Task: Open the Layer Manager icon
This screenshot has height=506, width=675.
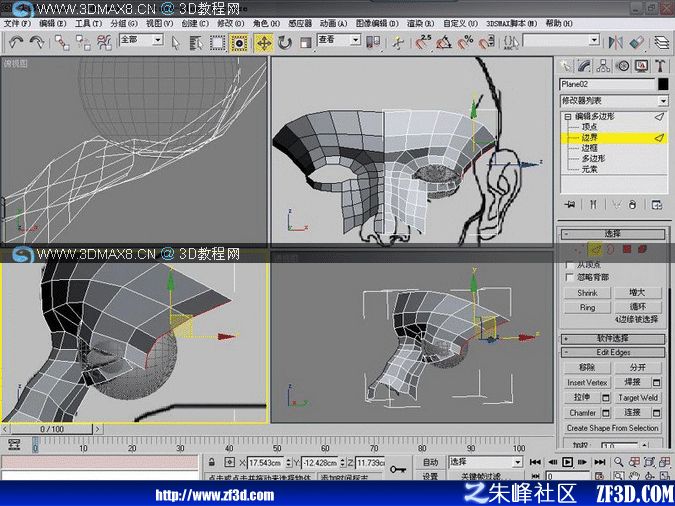Action: [x=662, y=42]
